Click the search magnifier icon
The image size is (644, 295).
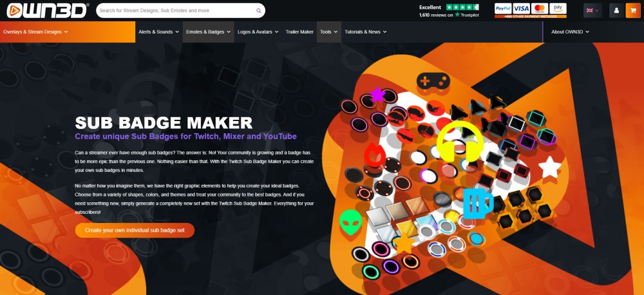[259, 11]
